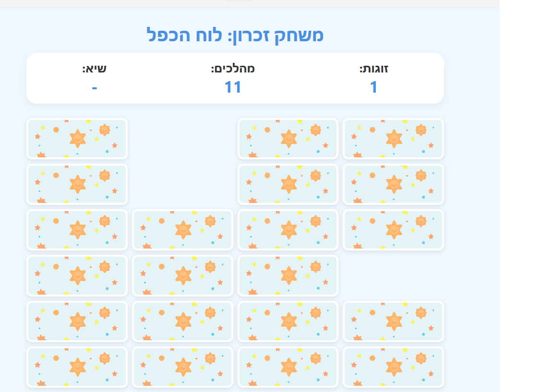Turn over the leftmost card in row four
The height and width of the screenshot is (392, 553).
(77, 275)
